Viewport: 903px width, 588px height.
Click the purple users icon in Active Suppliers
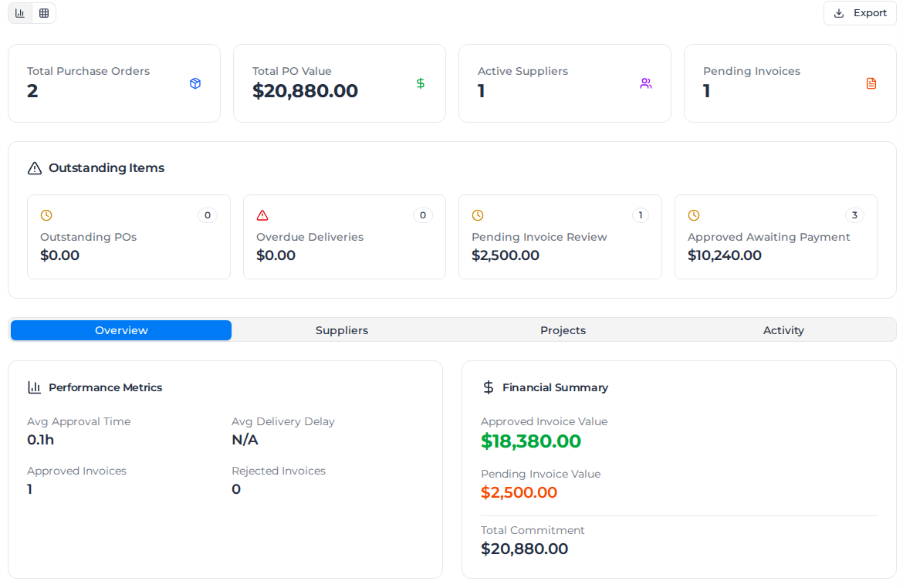(646, 83)
